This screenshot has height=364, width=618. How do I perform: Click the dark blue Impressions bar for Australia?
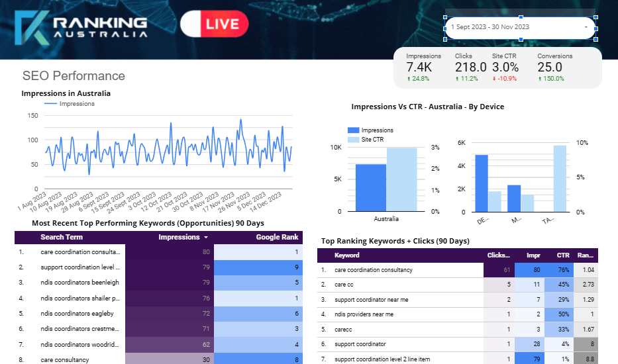pos(371,187)
